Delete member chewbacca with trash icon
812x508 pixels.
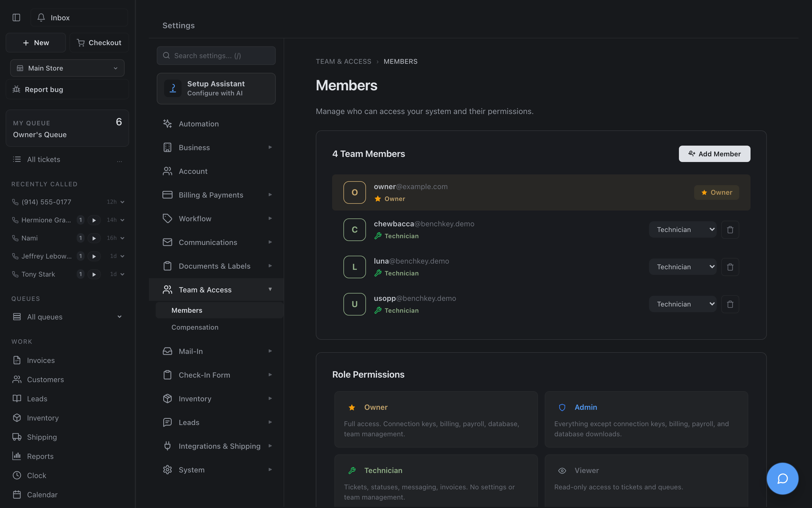pyautogui.click(x=730, y=230)
